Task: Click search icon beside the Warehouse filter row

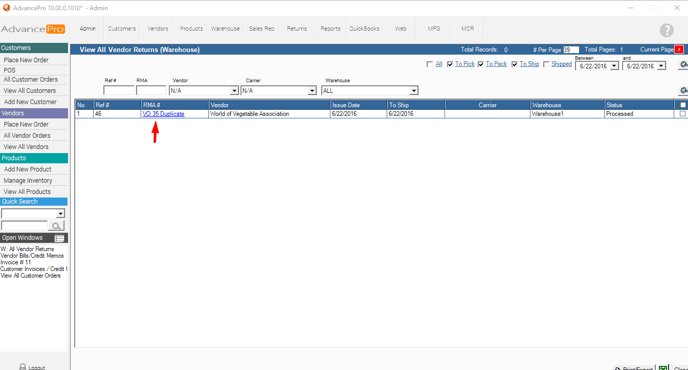Action: [684, 91]
